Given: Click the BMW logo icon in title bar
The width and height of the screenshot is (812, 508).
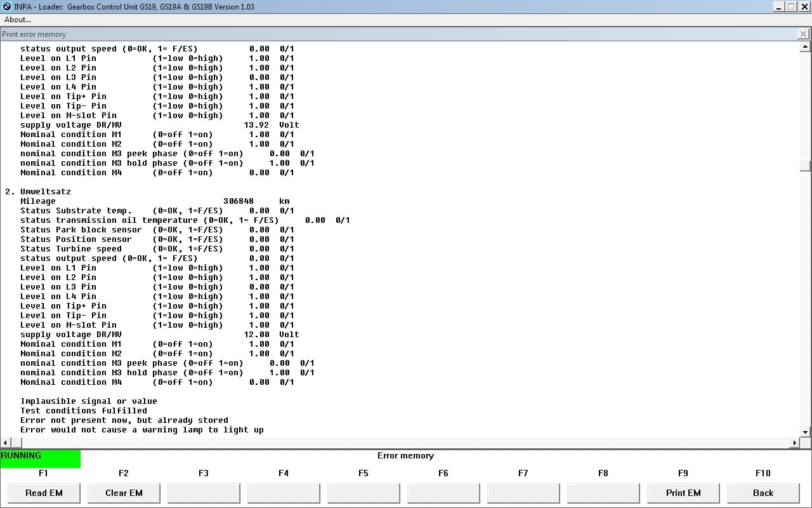Looking at the screenshot, I should coord(7,6).
